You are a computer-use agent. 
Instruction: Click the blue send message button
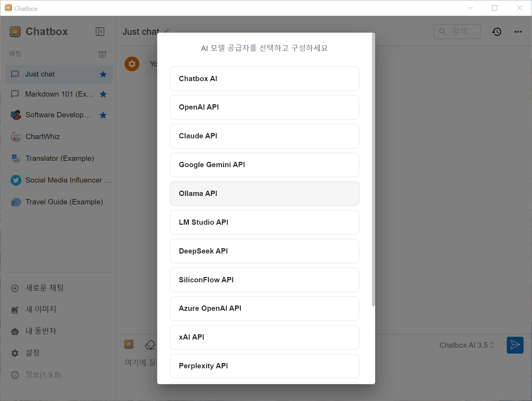click(515, 345)
